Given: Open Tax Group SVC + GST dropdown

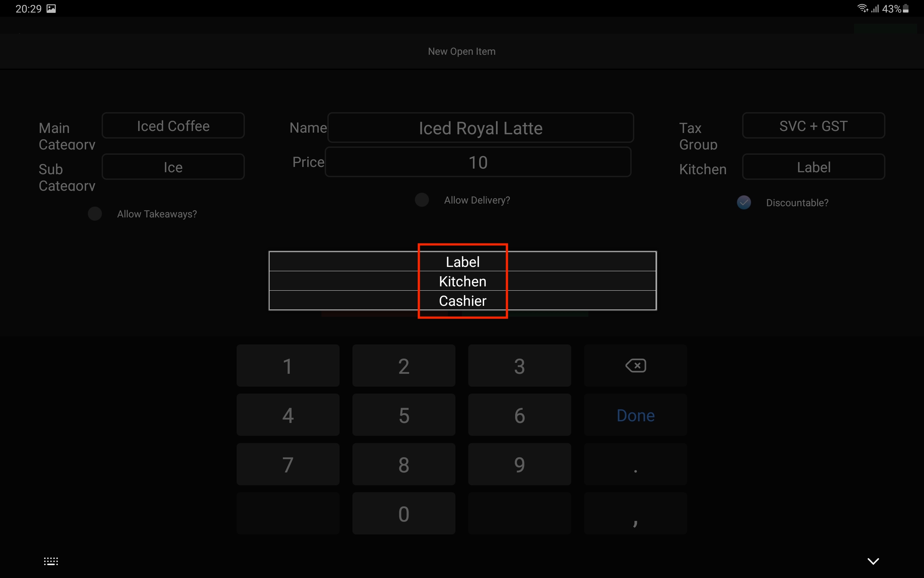Looking at the screenshot, I should coord(813,126).
